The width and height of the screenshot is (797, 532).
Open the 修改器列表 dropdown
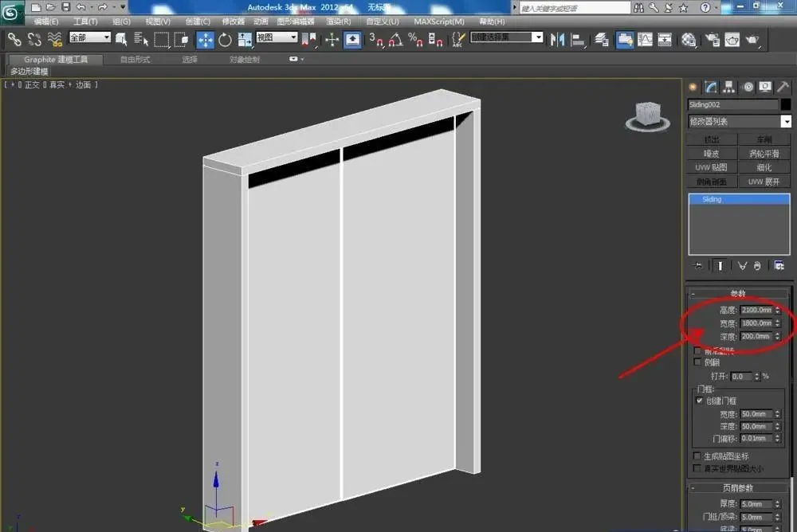(739, 121)
